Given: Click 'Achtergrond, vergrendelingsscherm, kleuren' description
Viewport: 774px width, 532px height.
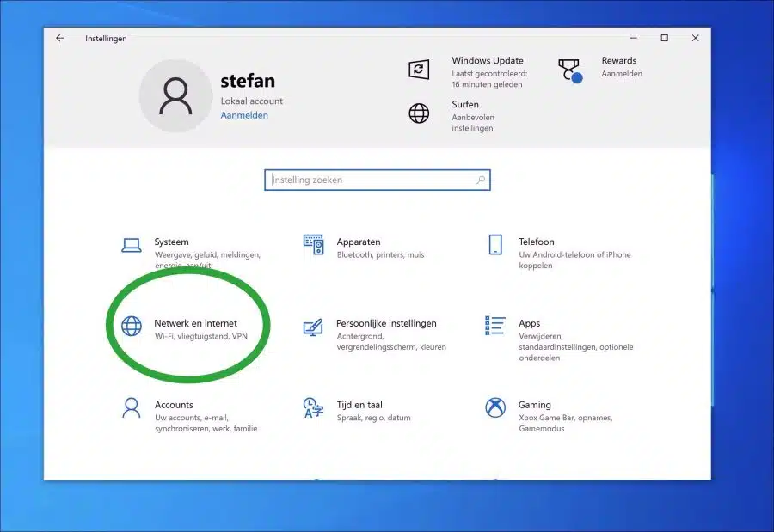Looking at the screenshot, I should 391,341.
